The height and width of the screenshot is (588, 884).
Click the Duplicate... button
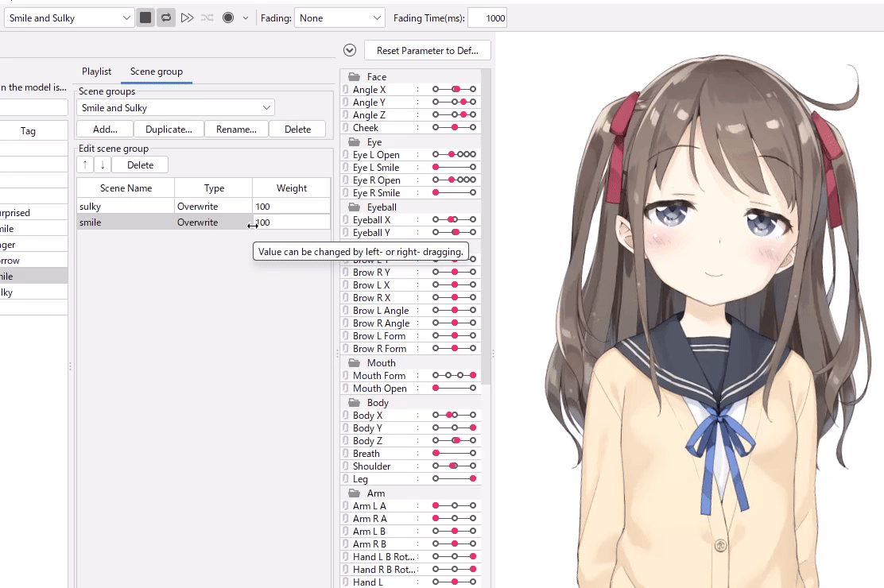(x=169, y=129)
